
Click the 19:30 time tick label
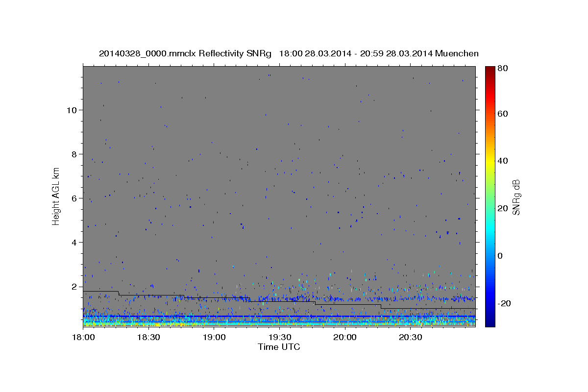[279, 338]
